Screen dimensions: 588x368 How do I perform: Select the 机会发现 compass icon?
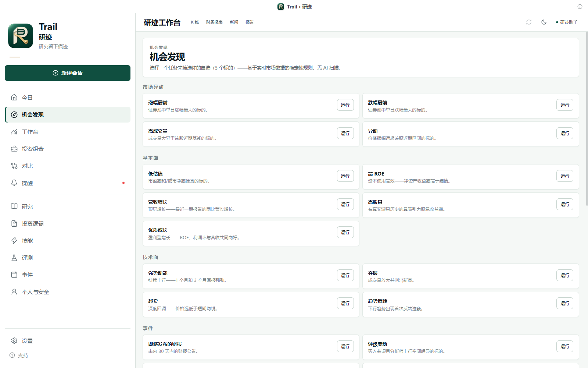click(14, 114)
